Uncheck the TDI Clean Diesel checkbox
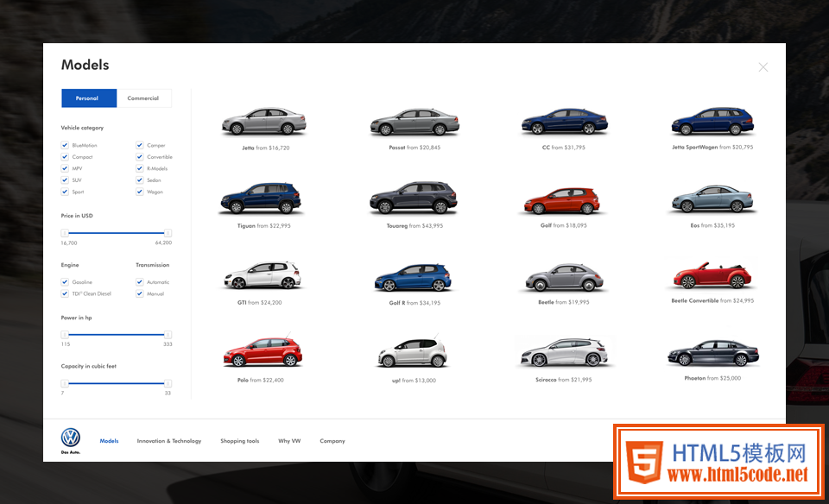The image size is (829, 504). [x=65, y=293]
